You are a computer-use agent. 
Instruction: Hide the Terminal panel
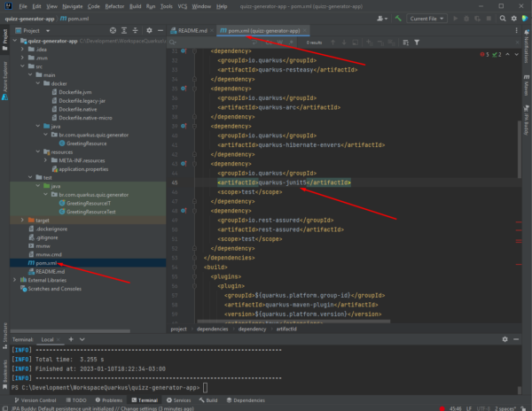pos(516,339)
